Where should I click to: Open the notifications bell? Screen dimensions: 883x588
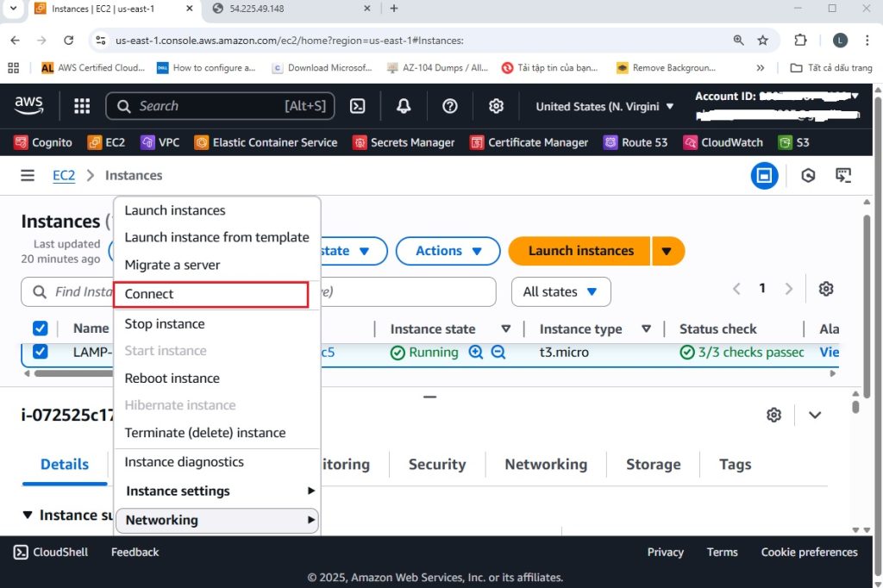(404, 106)
